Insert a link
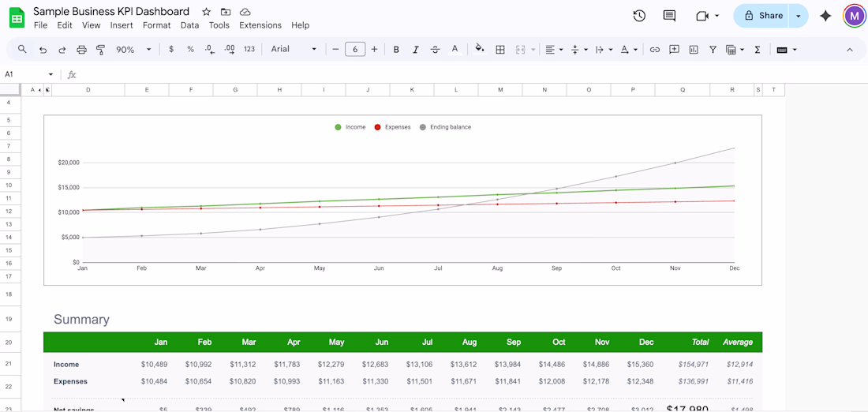 pos(655,49)
